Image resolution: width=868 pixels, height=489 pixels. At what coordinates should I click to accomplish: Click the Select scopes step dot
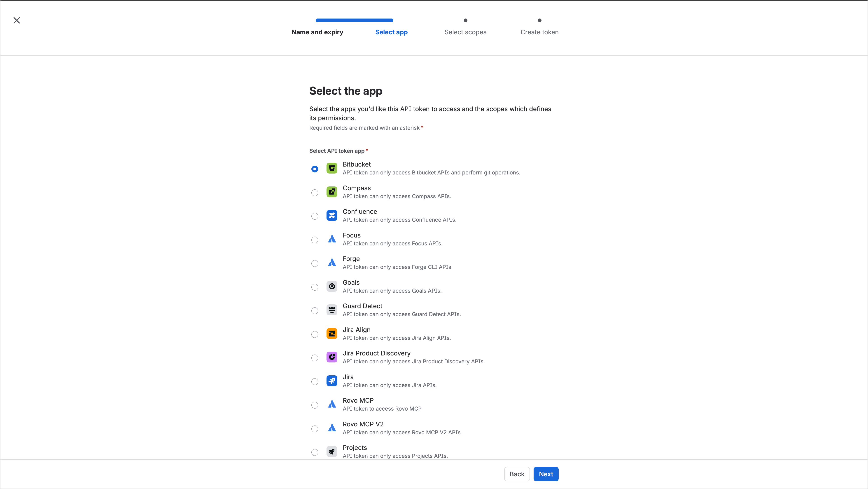(x=465, y=20)
